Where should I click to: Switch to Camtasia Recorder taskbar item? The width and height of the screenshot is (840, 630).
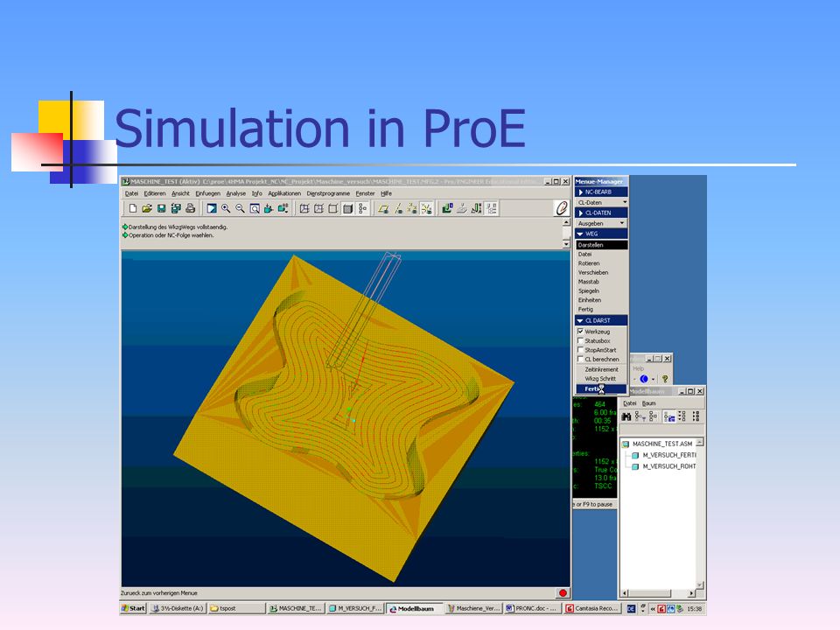click(x=593, y=609)
